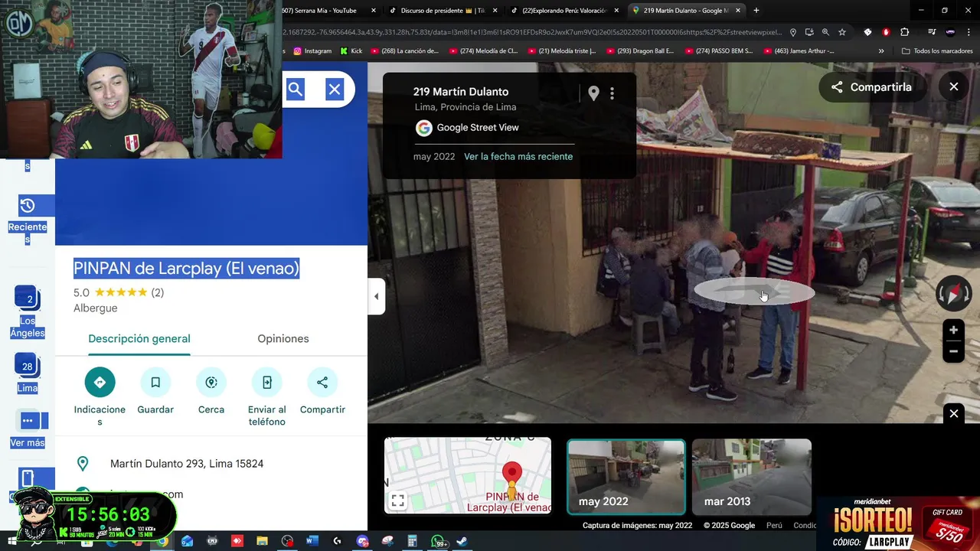Click the red hand adblock extension
Viewport: 980px width, 551px height.
tap(887, 32)
